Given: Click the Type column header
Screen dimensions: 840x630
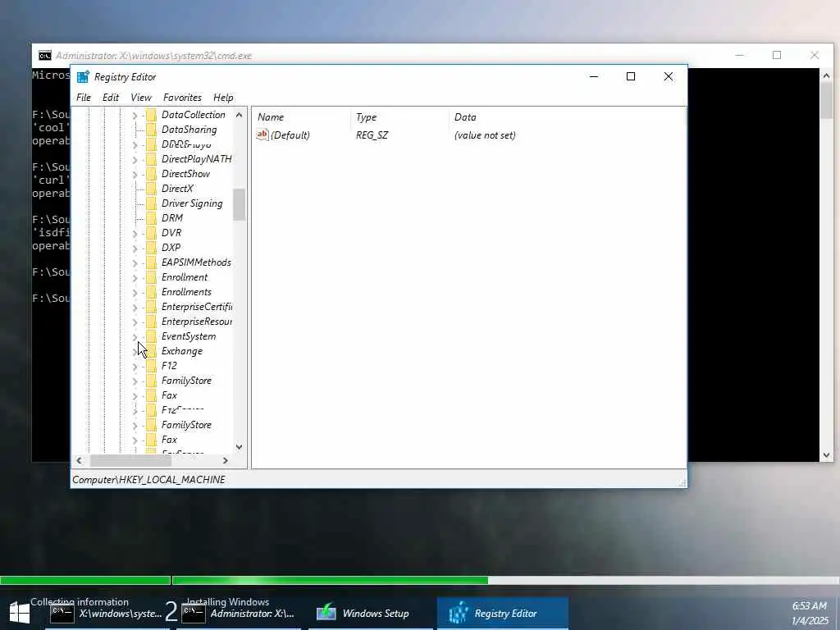Looking at the screenshot, I should click(400, 116).
